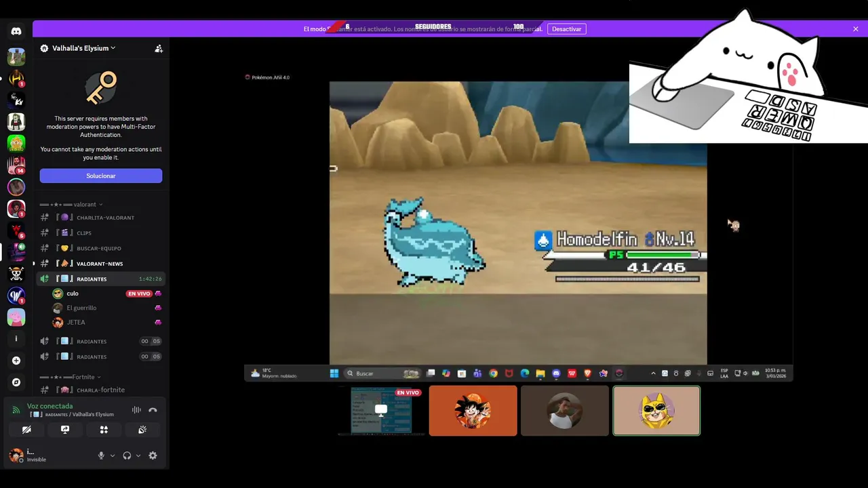868x488 pixels.
Task: Select the EN VIVO stream thumbnail
Action: pos(381,411)
